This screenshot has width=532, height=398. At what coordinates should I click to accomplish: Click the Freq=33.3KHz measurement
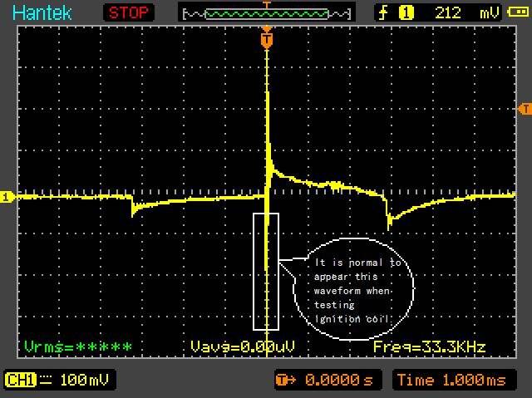coord(429,346)
